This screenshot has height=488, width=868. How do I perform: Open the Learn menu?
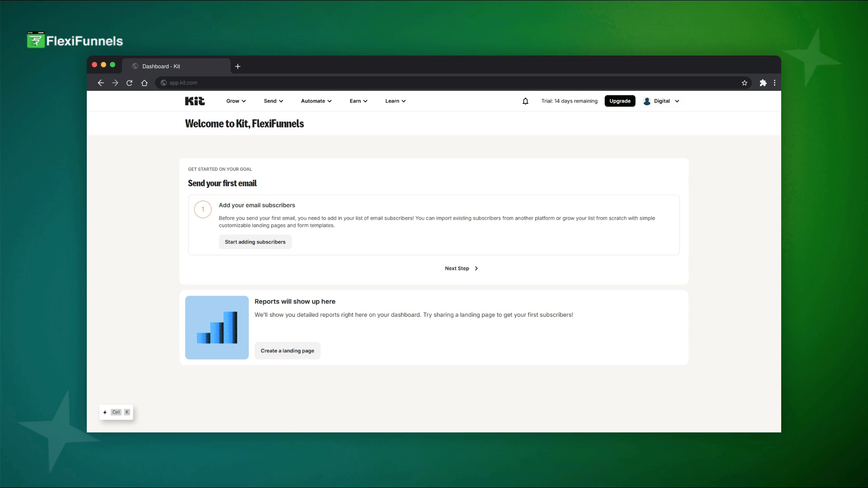point(396,101)
